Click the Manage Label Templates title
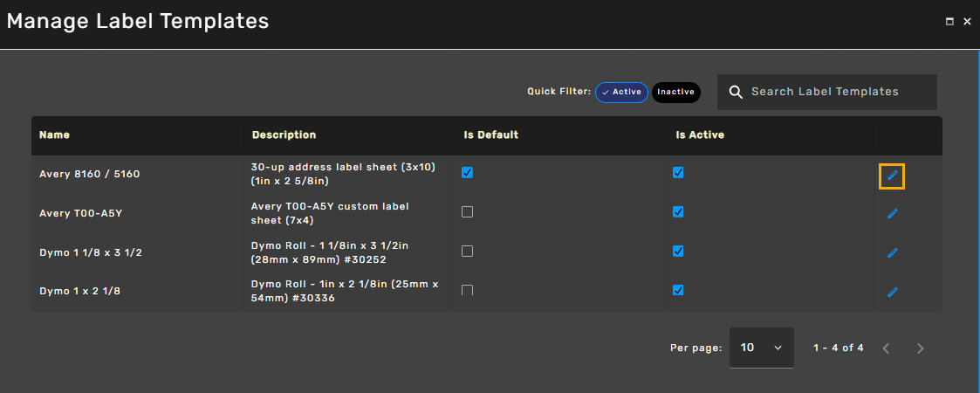980x393 pixels. 138,21
